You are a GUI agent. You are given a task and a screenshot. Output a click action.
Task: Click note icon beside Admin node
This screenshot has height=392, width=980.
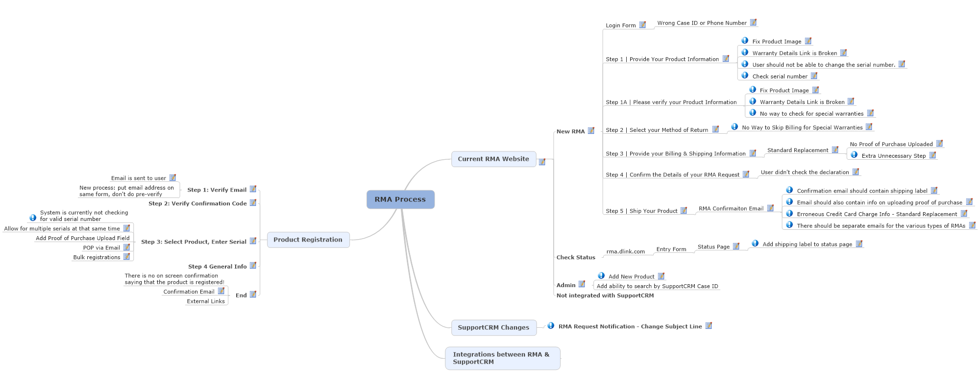[582, 284]
